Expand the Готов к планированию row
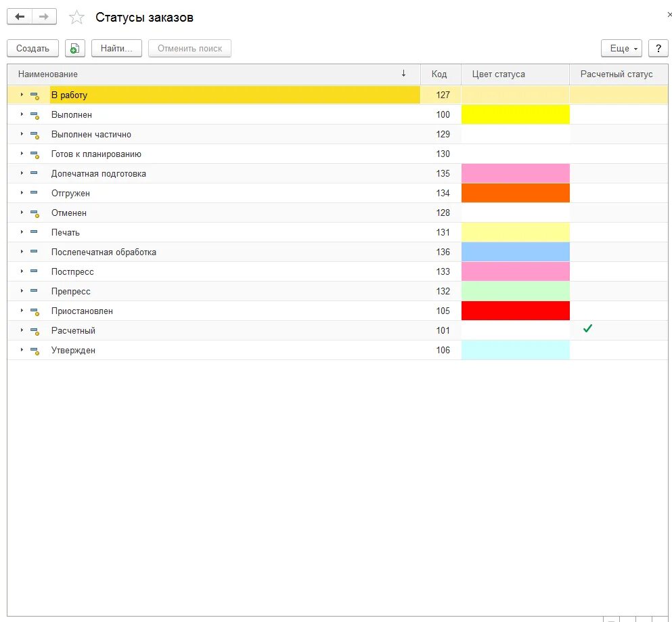This screenshot has width=672, height=622. click(x=22, y=154)
